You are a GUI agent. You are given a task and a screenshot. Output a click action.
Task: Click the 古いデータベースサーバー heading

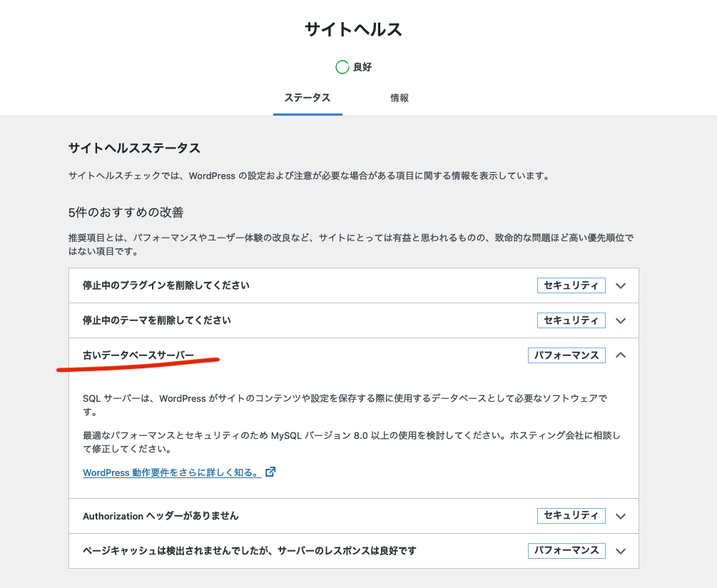coord(138,355)
